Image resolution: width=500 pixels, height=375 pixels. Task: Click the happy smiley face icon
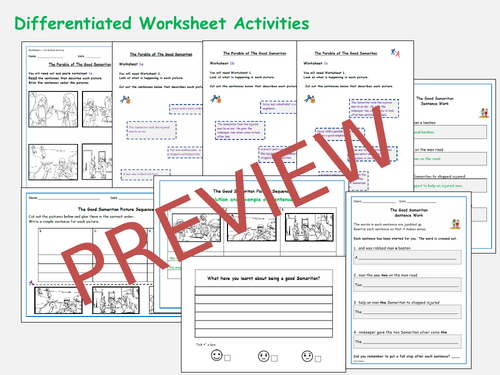(x=217, y=355)
